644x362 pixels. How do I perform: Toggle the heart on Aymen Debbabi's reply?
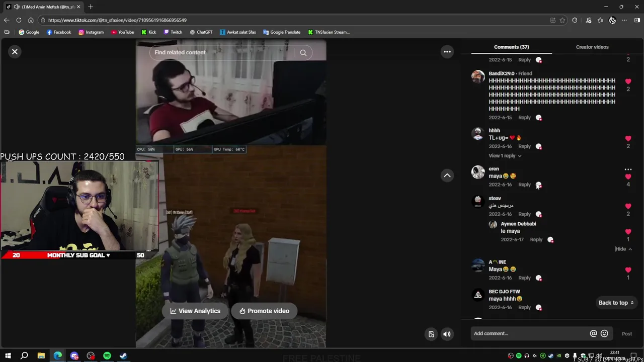click(x=628, y=232)
